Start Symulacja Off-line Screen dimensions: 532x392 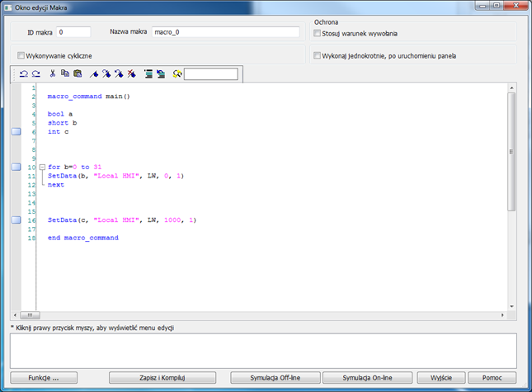pos(275,378)
